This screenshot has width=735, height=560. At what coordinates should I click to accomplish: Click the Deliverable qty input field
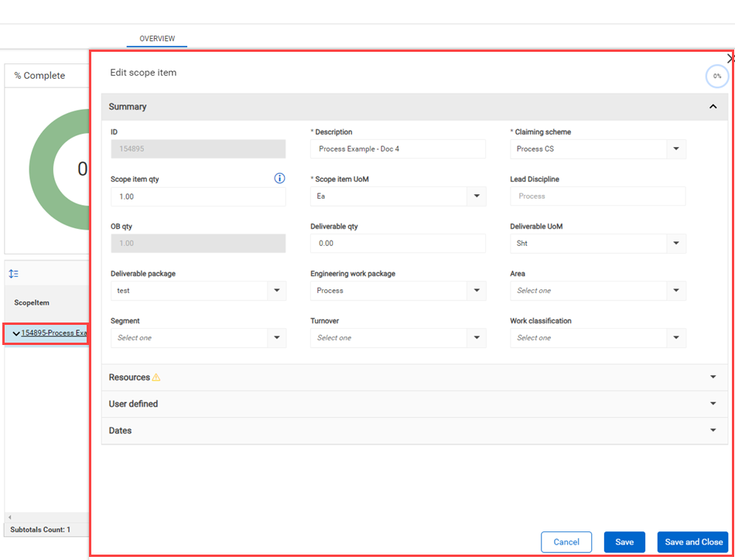(398, 244)
